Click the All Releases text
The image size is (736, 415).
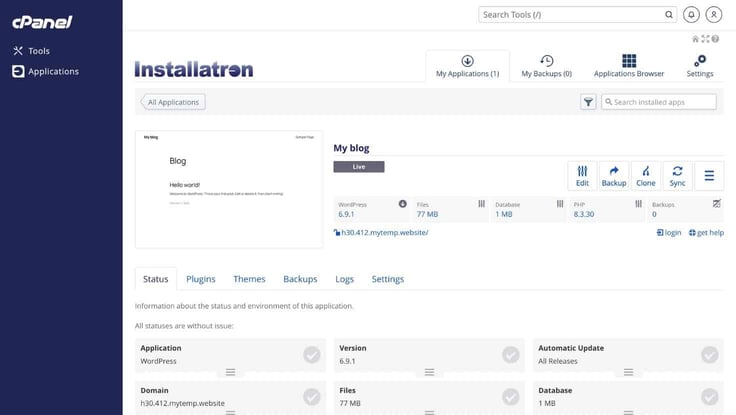pos(558,361)
